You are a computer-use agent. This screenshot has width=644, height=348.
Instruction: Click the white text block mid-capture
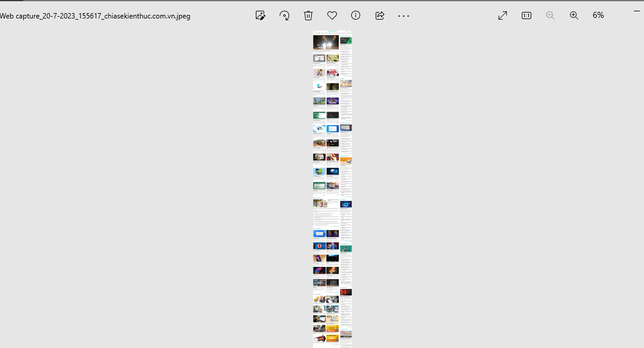tap(326, 218)
